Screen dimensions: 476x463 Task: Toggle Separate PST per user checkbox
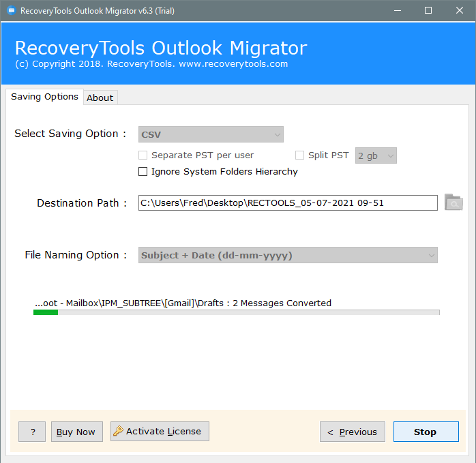point(143,155)
